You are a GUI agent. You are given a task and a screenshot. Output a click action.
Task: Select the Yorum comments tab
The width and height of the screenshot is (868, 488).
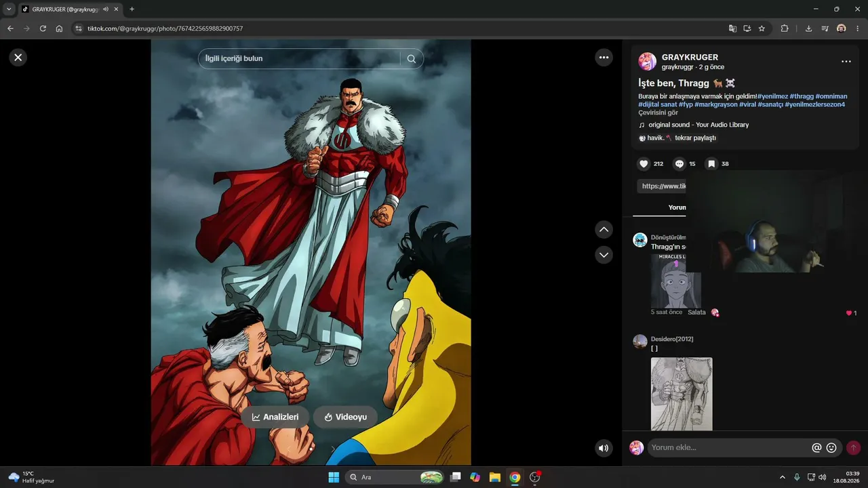(677, 207)
